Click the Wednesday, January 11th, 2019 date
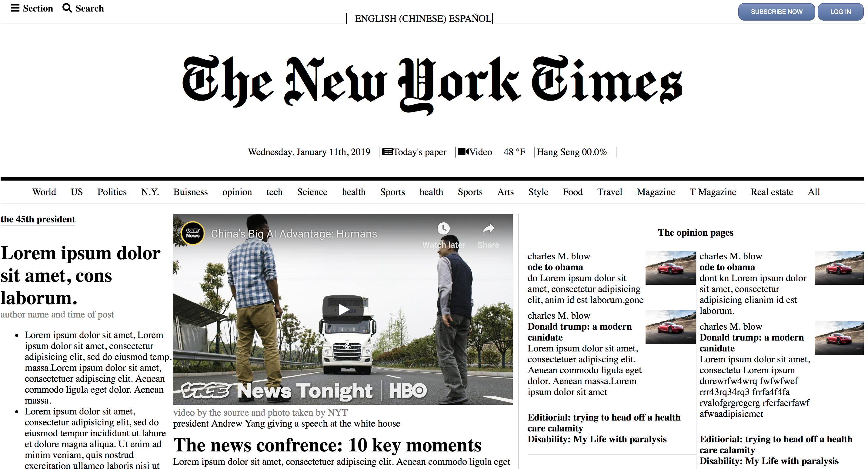 coord(309,152)
